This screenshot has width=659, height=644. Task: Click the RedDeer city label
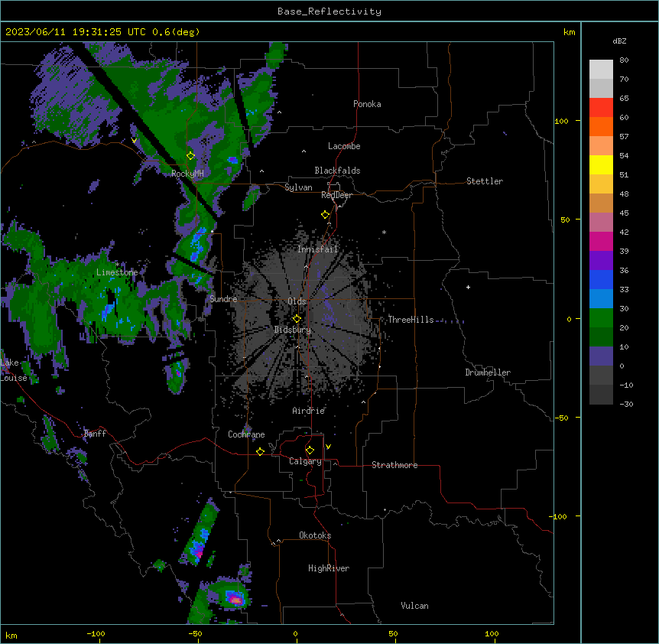pyautogui.click(x=336, y=195)
